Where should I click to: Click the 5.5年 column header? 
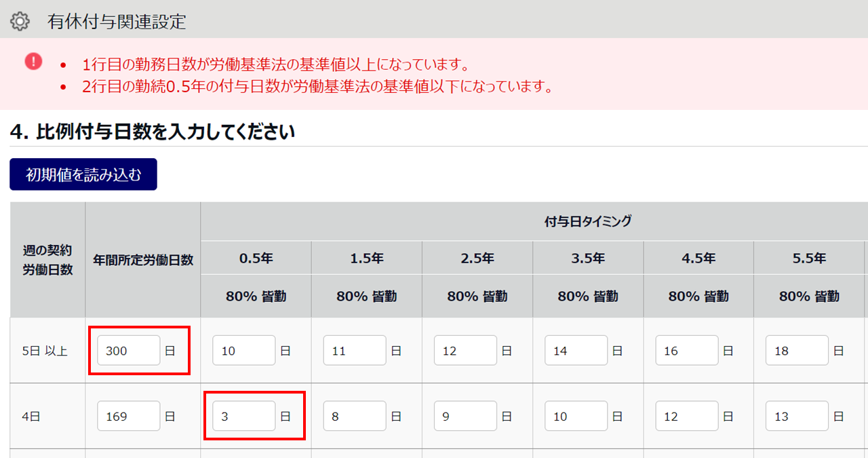pos(809,258)
